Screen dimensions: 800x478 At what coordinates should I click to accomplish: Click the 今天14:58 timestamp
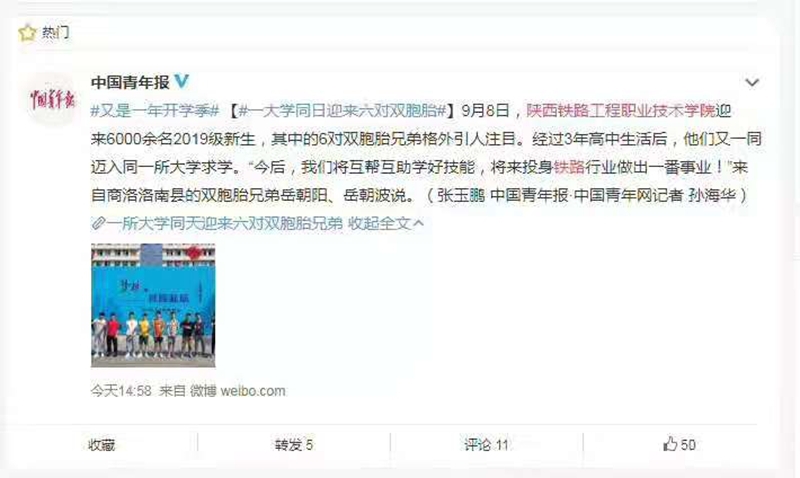[121, 391]
